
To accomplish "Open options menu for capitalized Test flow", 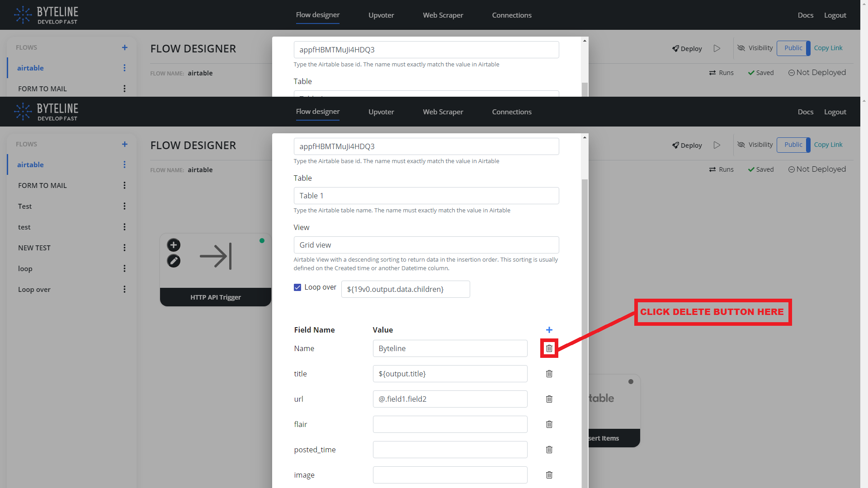I will click(x=124, y=206).
